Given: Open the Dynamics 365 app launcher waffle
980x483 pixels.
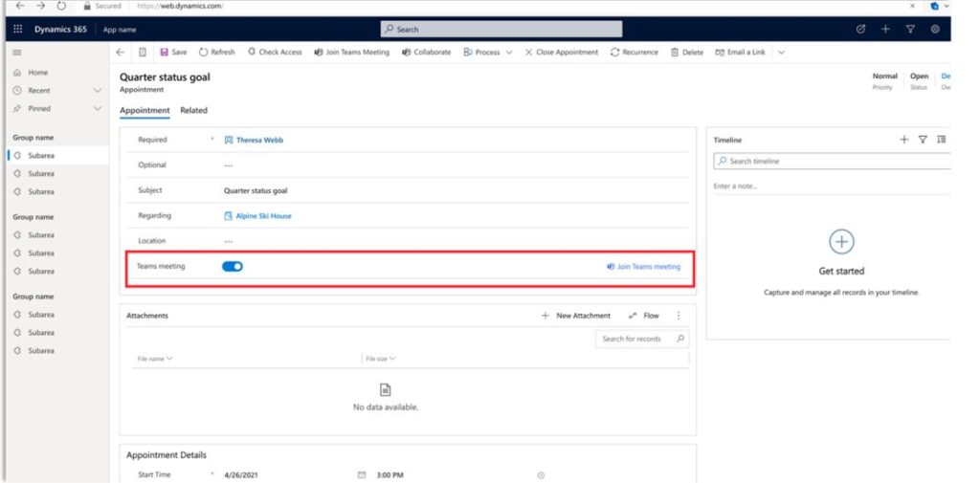Looking at the screenshot, I should pyautogui.click(x=17, y=30).
